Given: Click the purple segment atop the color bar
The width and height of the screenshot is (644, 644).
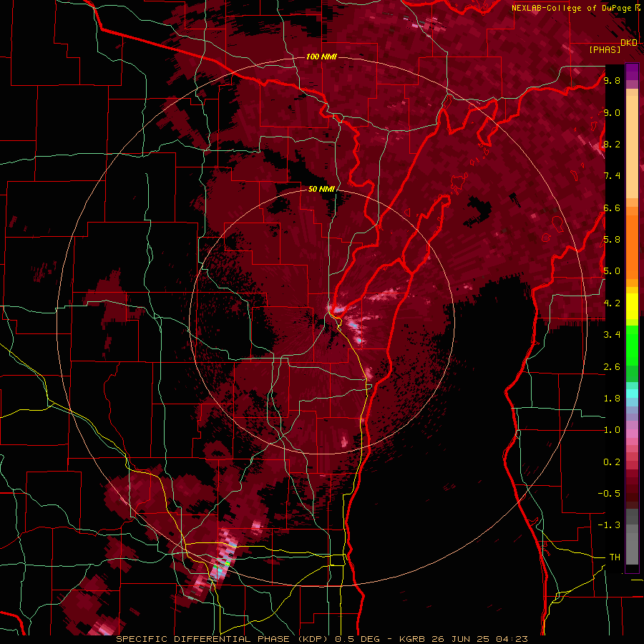Looking at the screenshot, I should click(632, 72).
